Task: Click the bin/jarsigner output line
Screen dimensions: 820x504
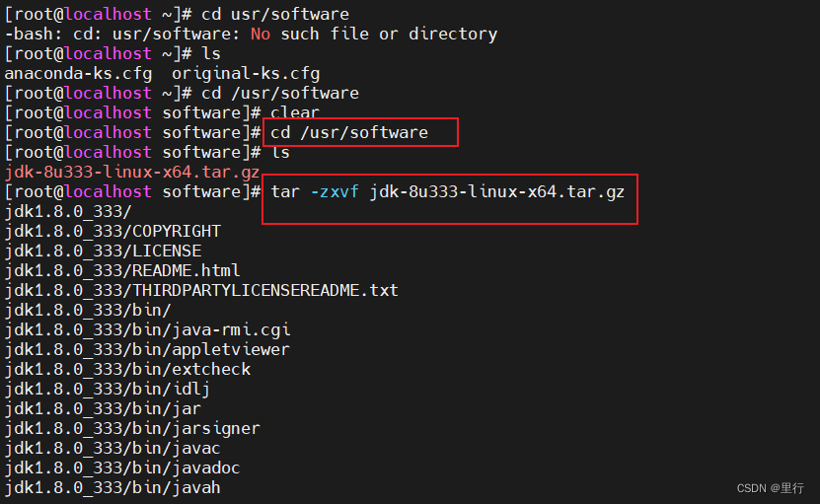Action: coord(132,428)
